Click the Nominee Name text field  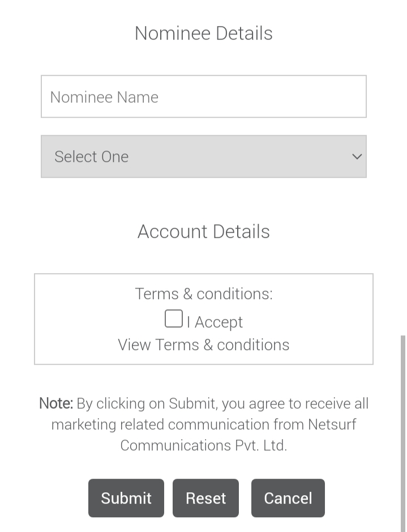203,97
